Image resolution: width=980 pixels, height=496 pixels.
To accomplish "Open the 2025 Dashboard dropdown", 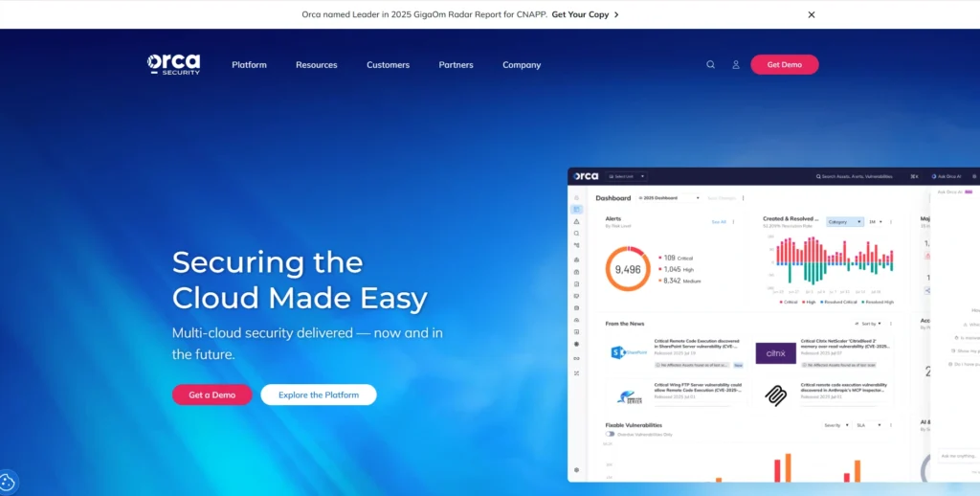I will coord(668,198).
